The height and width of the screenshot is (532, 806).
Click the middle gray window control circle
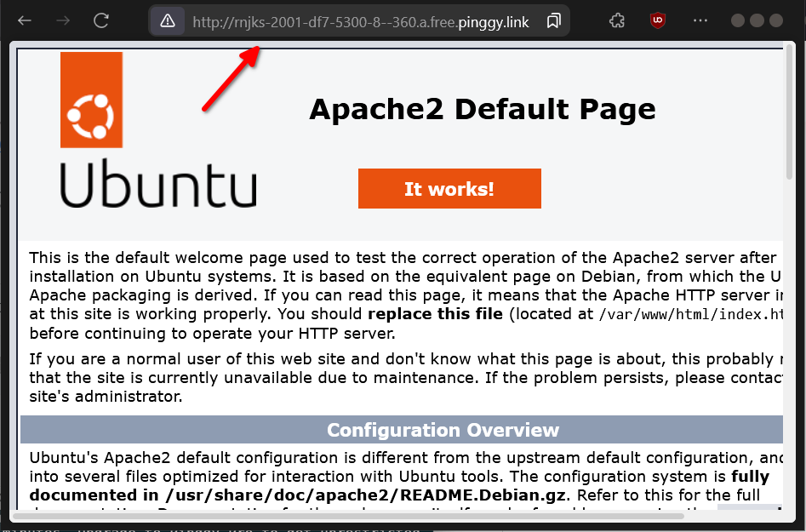tap(757, 20)
